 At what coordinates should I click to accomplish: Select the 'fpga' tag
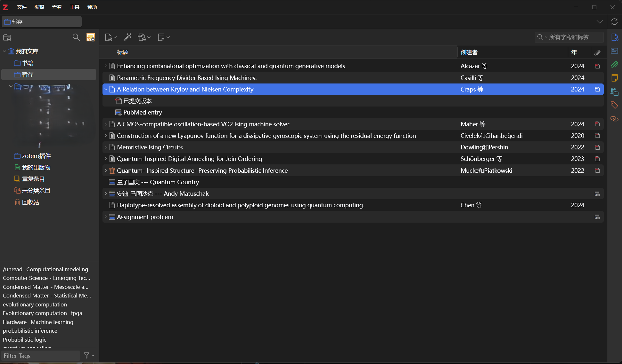(x=77, y=313)
